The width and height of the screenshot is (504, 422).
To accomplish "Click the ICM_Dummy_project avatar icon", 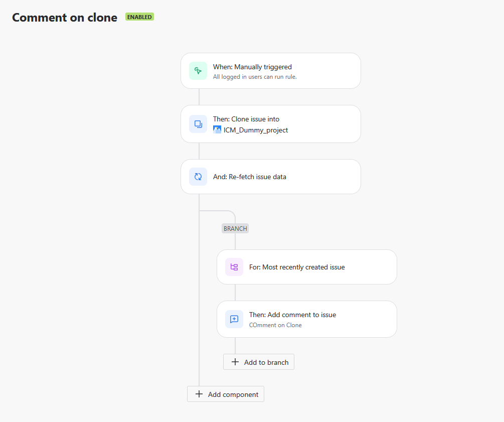I will 217,129.
